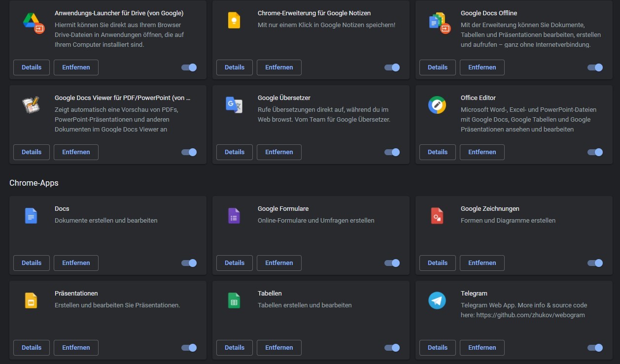Open Details for Office Editor
This screenshot has height=364, width=620.
pos(437,152)
